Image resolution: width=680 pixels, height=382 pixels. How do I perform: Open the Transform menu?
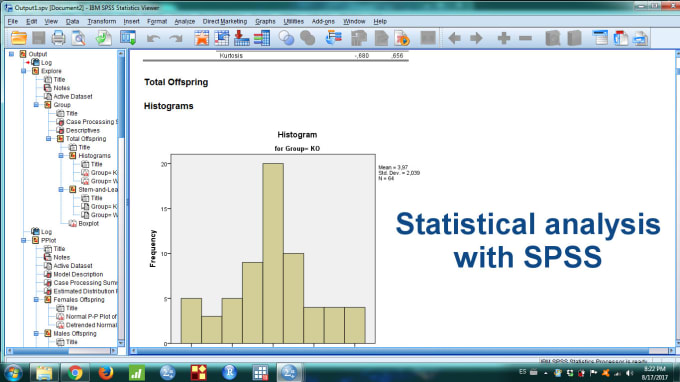[x=101, y=21]
